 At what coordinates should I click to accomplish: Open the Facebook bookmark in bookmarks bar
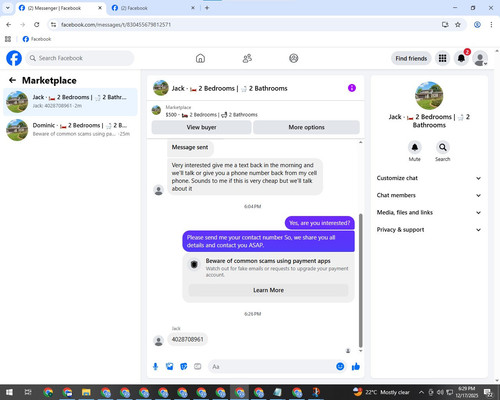point(37,39)
